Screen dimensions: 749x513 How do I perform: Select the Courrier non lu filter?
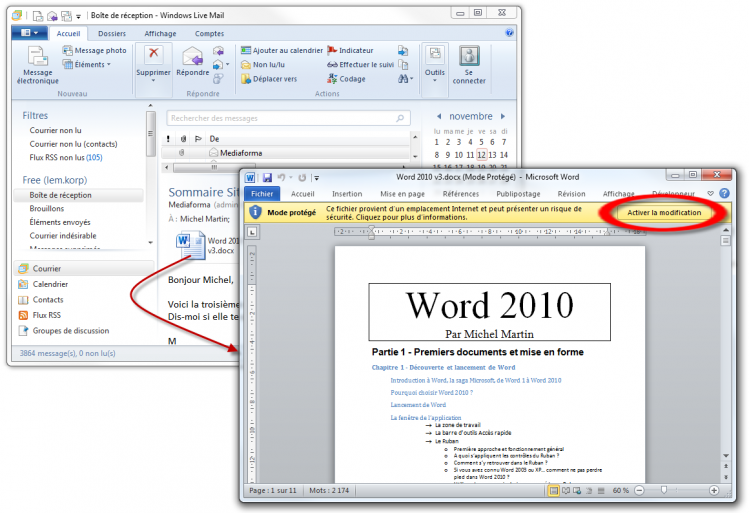pyautogui.click(x=55, y=130)
